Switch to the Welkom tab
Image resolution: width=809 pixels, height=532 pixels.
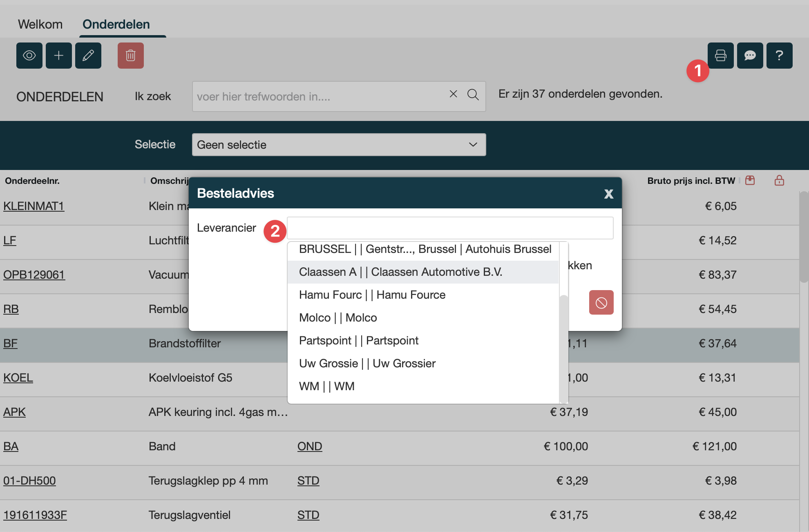pos(40,25)
